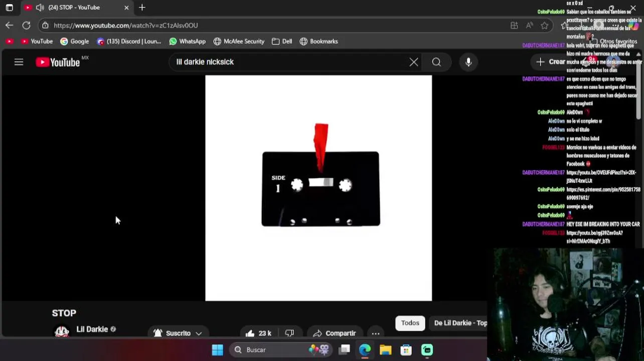The height and width of the screenshot is (361, 644).
Task: Open DABUTCHERMANE187's youtu.be link
Action: point(601,176)
